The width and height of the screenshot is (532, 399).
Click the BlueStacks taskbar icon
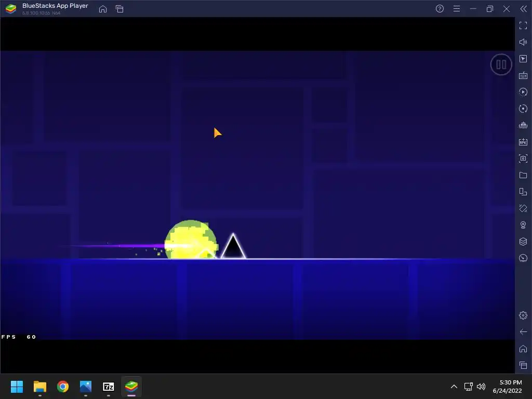click(131, 387)
